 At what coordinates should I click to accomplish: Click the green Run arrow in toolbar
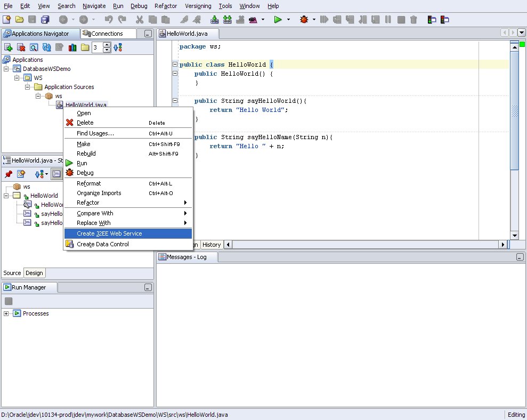[x=278, y=20]
